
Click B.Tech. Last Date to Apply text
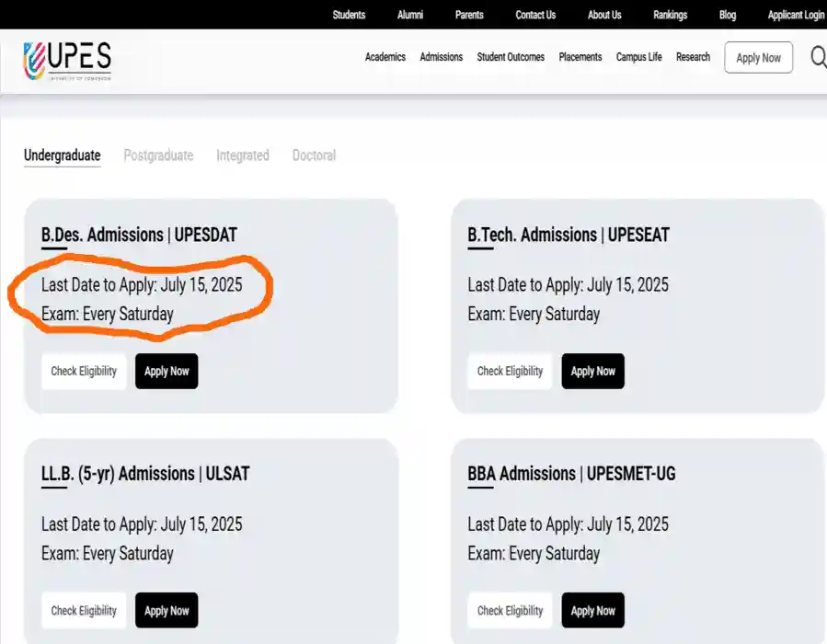(x=568, y=285)
